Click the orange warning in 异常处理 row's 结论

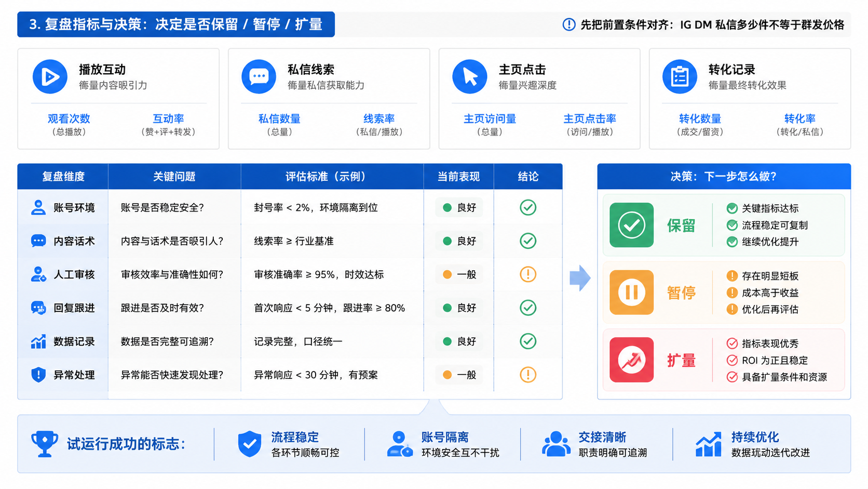point(528,375)
